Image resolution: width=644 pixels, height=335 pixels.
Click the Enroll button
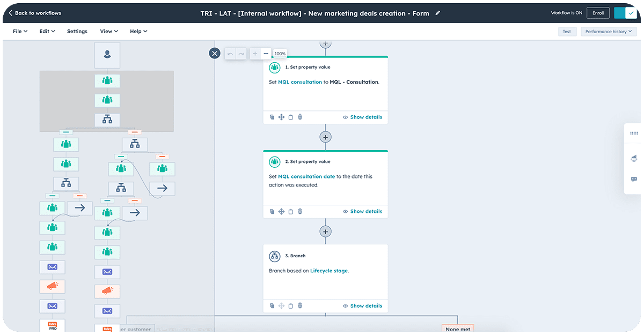(598, 13)
